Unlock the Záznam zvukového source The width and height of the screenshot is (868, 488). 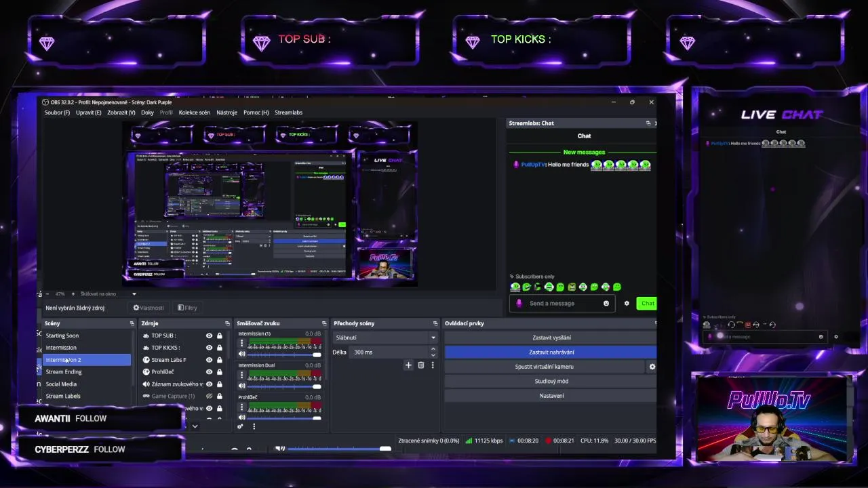(219, 384)
